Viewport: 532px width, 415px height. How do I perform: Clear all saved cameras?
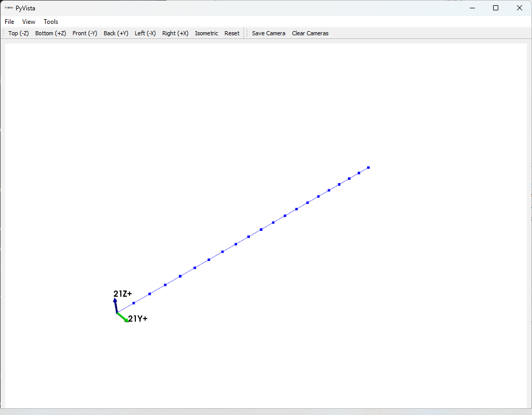click(310, 33)
